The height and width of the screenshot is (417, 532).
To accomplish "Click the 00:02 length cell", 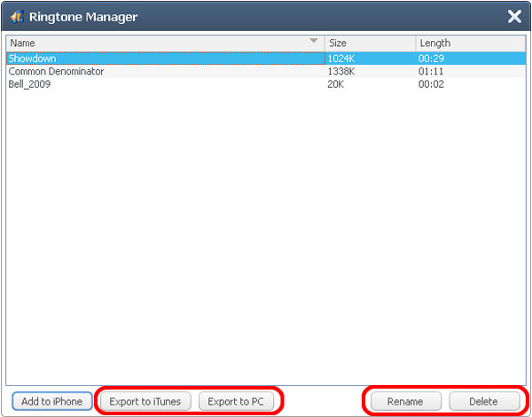I will pyautogui.click(x=431, y=84).
